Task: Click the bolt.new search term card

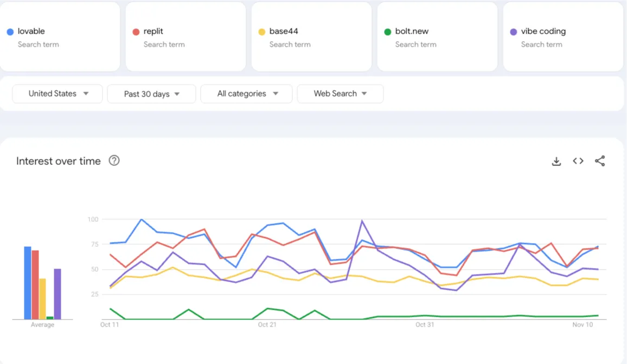Action: 437,36
